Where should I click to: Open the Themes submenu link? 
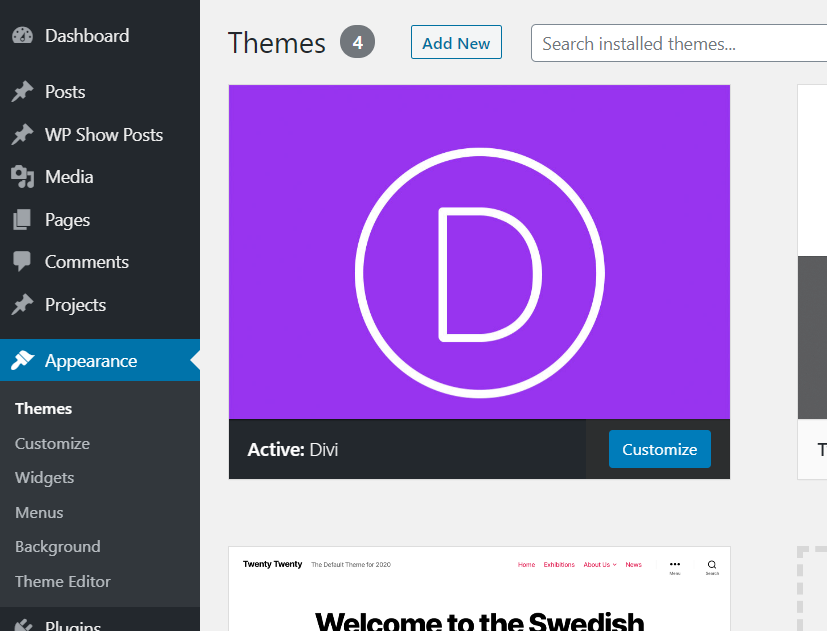[43, 409]
